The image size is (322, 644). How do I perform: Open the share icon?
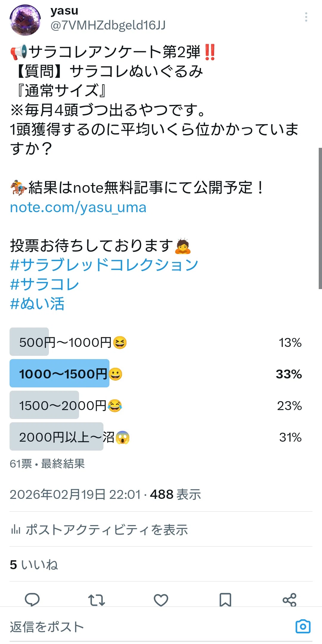coord(290,600)
